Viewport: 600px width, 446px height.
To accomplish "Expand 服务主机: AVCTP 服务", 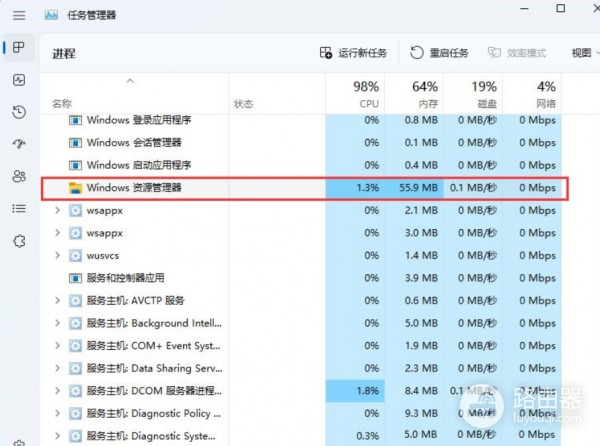I will 57,301.
